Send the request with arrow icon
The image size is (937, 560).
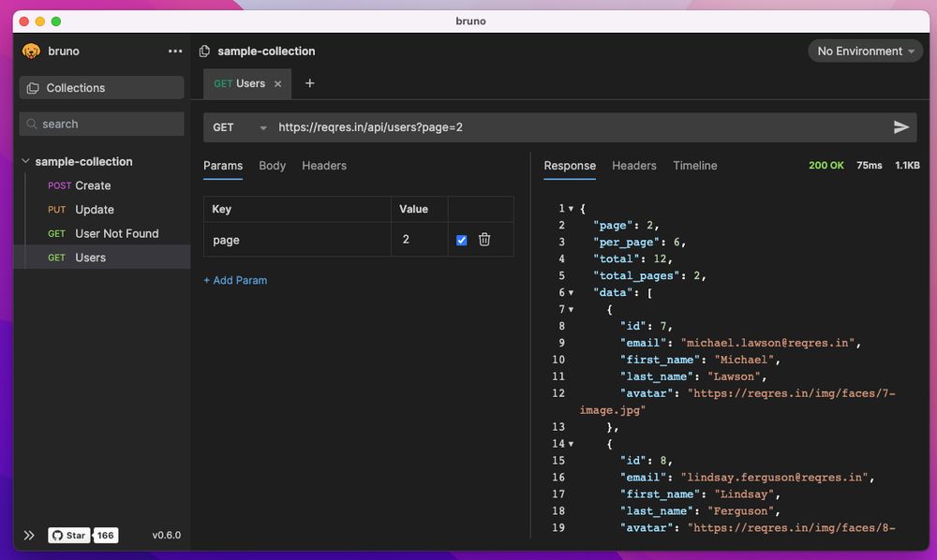901,127
